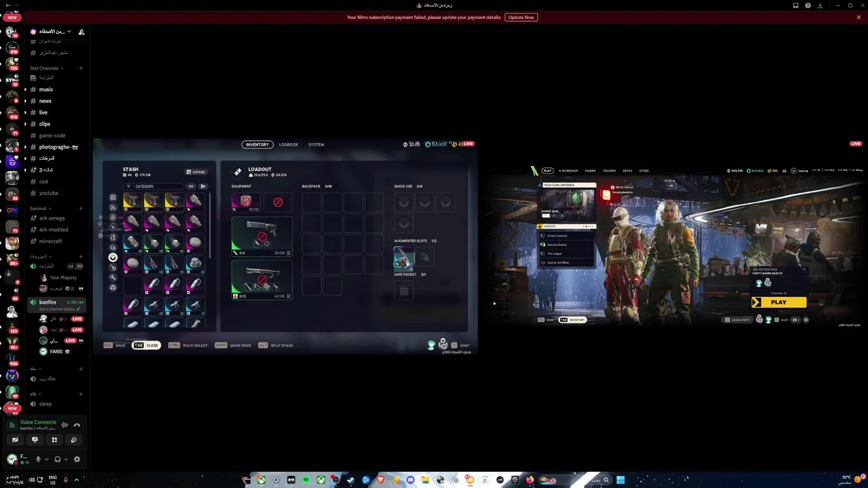Image resolution: width=868 pixels, height=488 pixels.
Task: Open Discord help icon in title bar
Action: coord(808,5)
